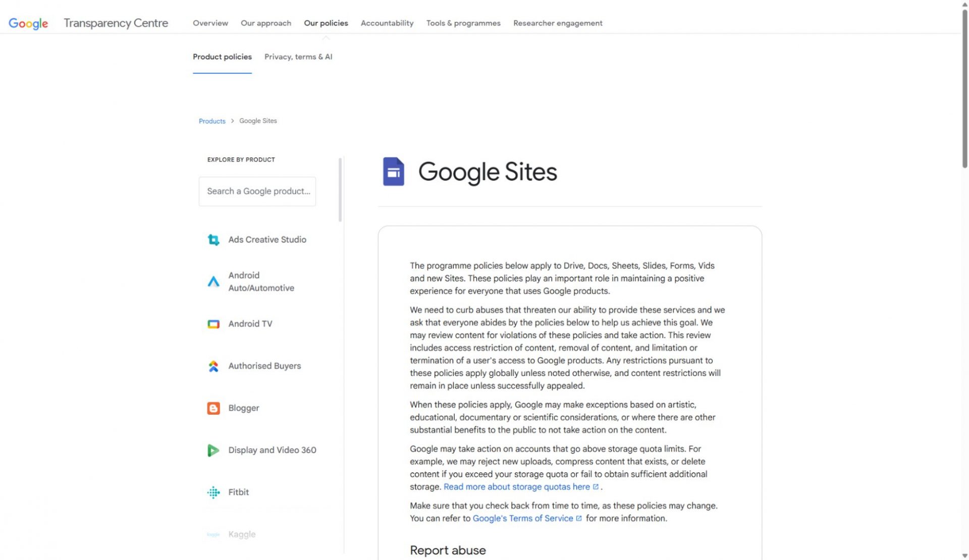This screenshot has height=560, width=969.
Task: Click the Kaggle icon at the bottom
Action: click(213, 534)
